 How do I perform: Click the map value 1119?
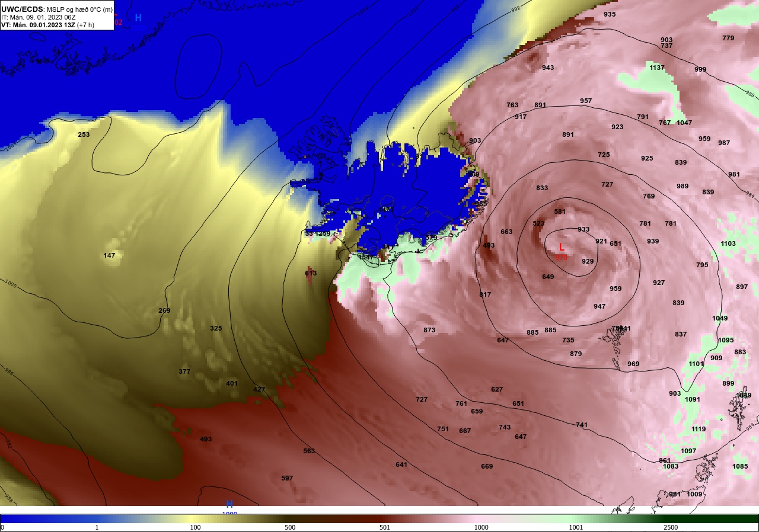699,429
